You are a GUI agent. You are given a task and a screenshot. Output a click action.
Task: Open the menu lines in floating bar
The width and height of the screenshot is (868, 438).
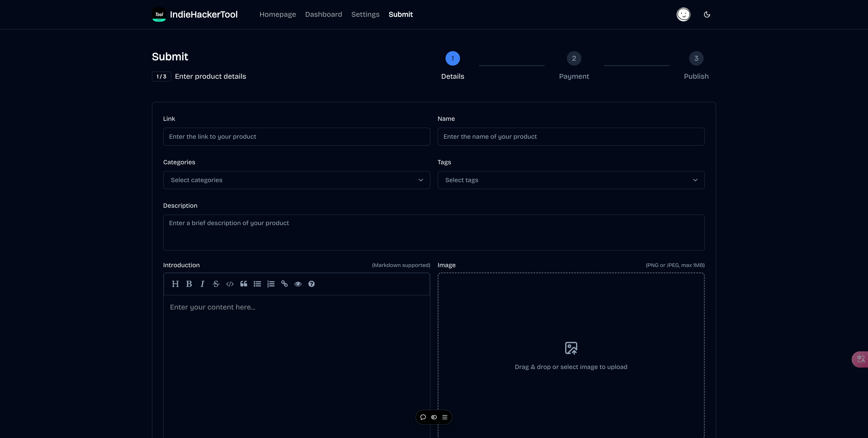click(445, 417)
